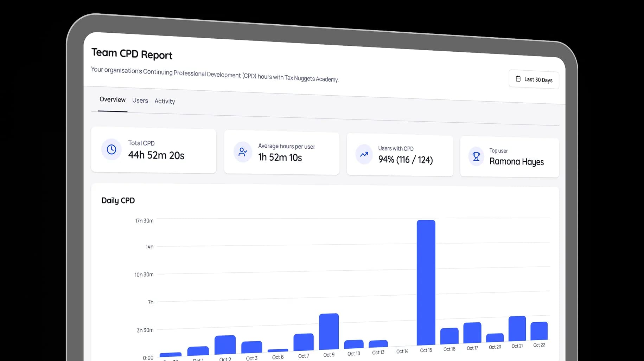644x361 pixels.
Task: Click the Oct 17 bar in Daily CPD
Action: [472, 333]
